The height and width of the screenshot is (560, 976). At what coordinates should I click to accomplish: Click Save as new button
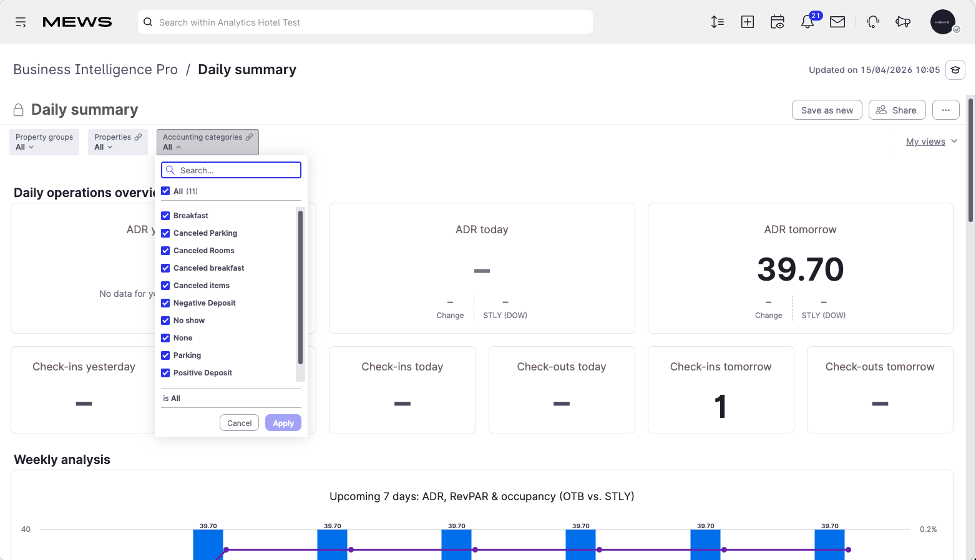(x=827, y=110)
